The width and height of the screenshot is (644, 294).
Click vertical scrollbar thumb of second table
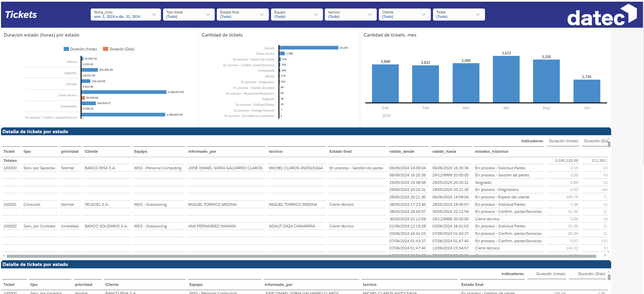(609, 277)
